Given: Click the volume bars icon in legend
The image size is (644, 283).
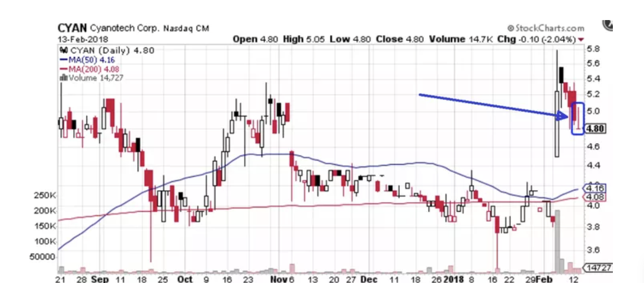Looking at the screenshot, I should [64, 78].
